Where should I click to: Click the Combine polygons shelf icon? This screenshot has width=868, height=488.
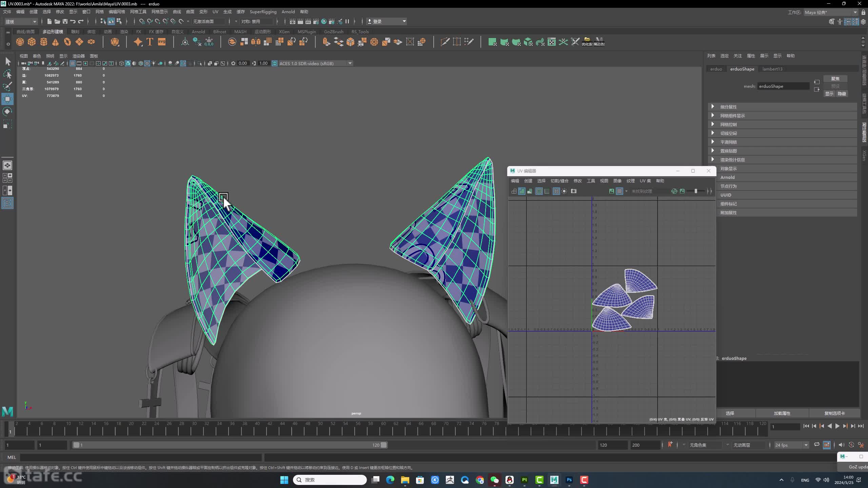[232, 42]
